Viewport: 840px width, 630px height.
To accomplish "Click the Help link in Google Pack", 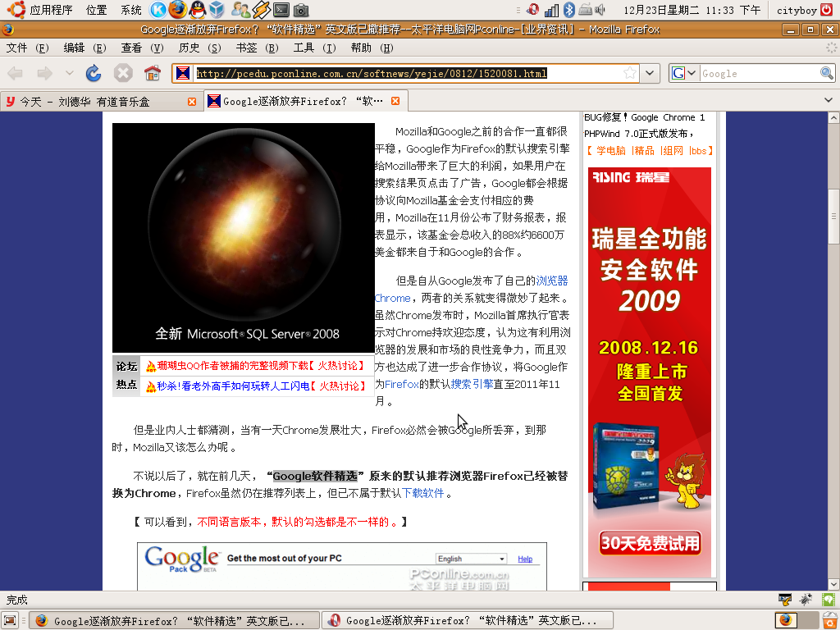I will click(x=525, y=559).
